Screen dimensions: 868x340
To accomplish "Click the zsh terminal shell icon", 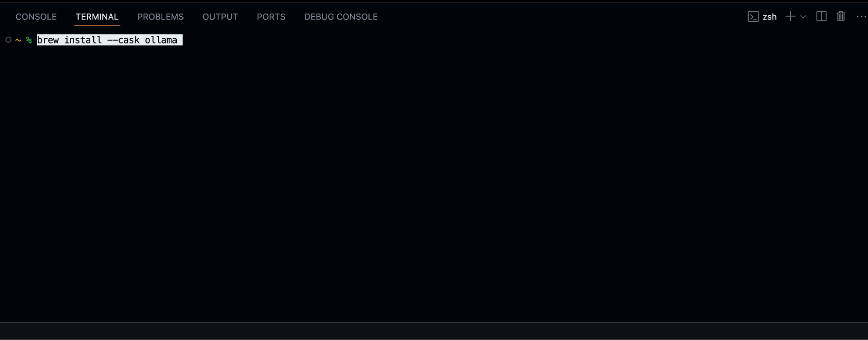I will pyautogui.click(x=753, y=17).
